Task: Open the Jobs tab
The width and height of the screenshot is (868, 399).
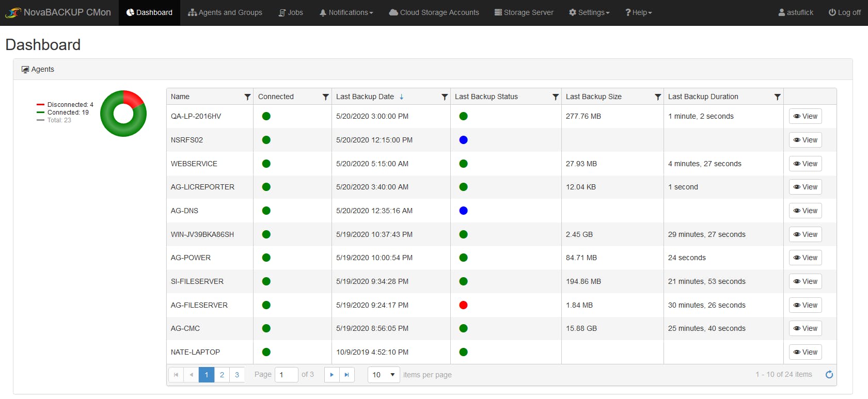Action: point(291,12)
